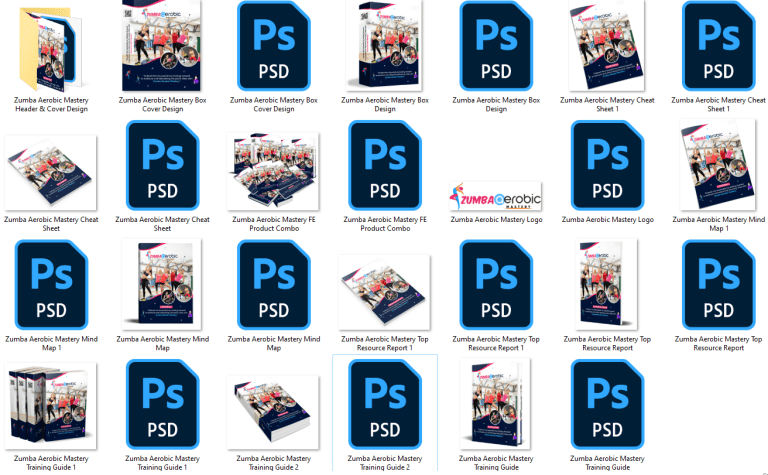The width and height of the screenshot is (768, 475).
Task: Pick the Top Resource Report 1 image thumbnail
Action: tap(385, 288)
